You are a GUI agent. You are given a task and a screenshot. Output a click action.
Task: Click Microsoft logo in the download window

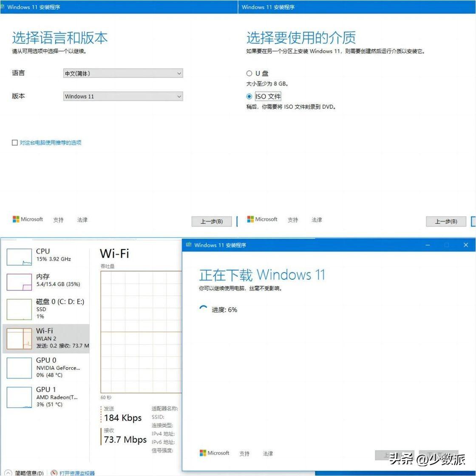[203, 453]
